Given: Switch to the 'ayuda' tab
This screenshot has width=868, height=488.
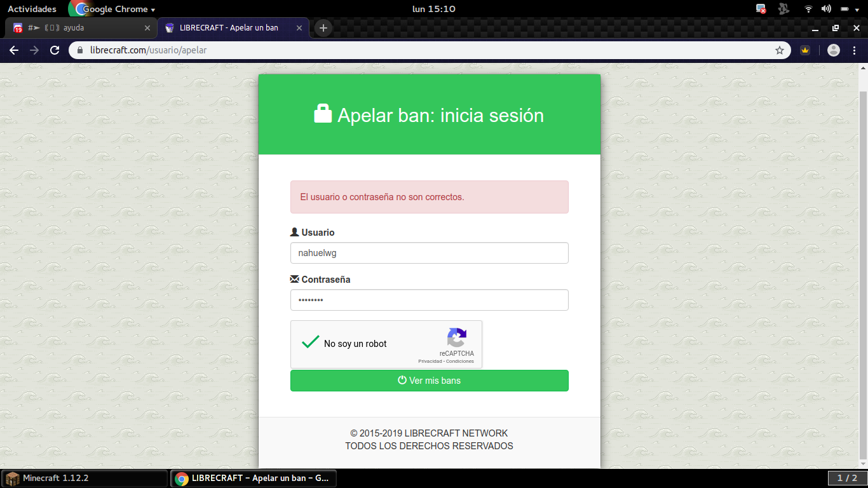Looking at the screenshot, I should [x=81, y=28].
